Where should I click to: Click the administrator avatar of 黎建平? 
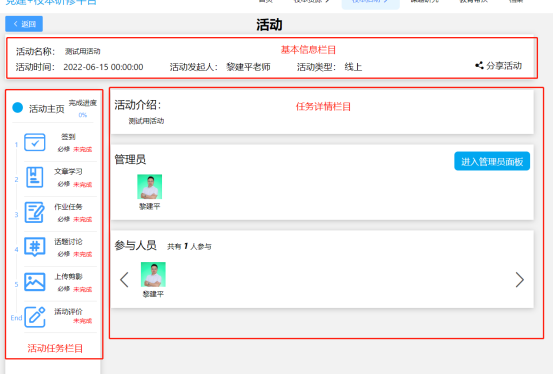click(150, 187)
